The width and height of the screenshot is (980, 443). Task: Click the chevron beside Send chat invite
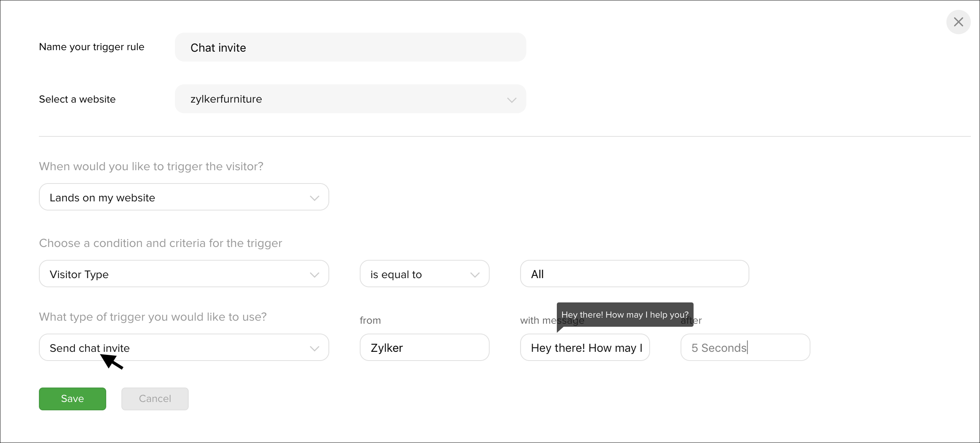coord(314,349)
